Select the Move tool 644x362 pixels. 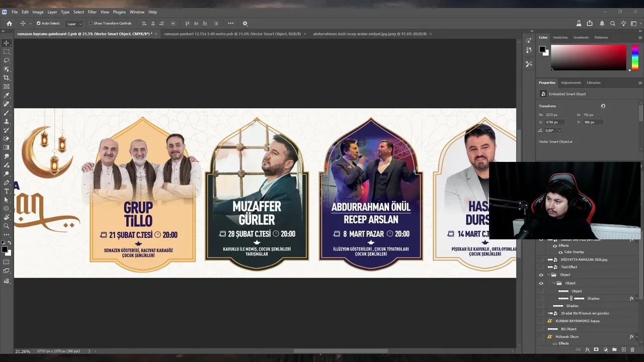tap(7, 43)
